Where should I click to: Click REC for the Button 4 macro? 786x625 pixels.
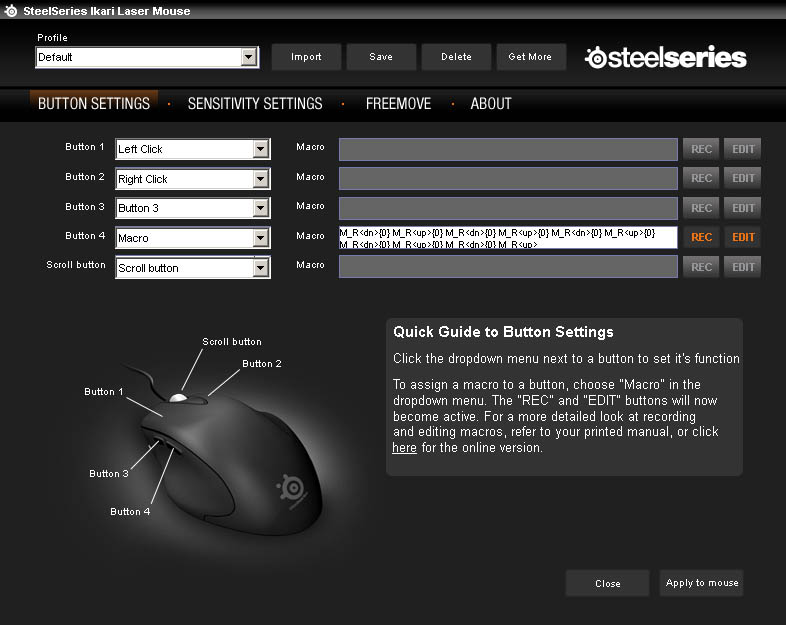click(701, 237)
